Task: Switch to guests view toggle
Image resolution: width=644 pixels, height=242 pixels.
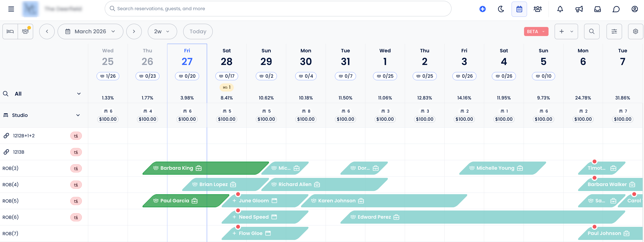Action: click(25, 31)
